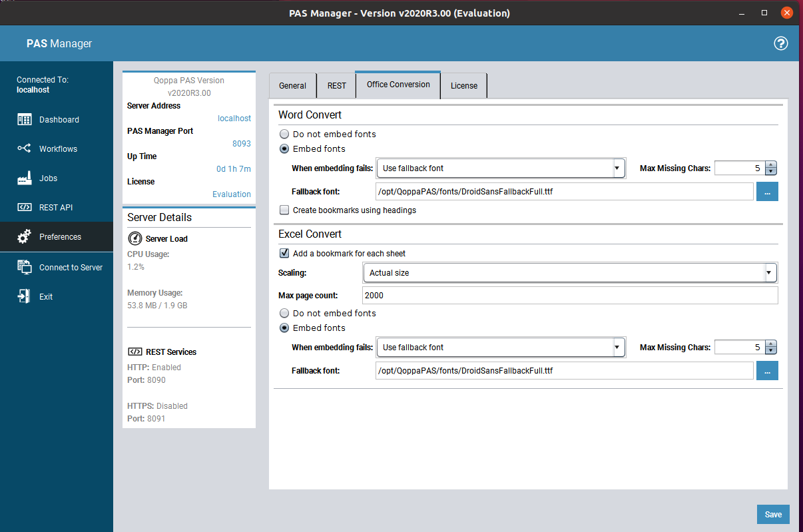Close the PAS Manager window
Screen dimensions: 803x532
click(787, 13)
